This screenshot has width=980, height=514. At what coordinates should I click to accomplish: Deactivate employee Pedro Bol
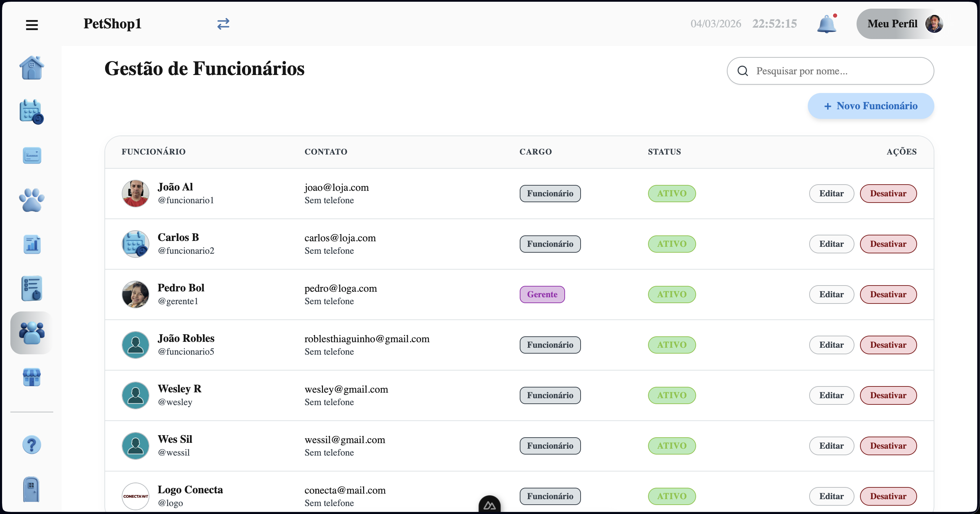tap(888, 294)
